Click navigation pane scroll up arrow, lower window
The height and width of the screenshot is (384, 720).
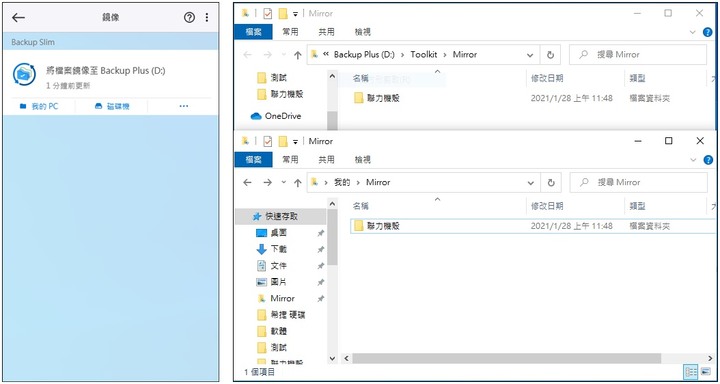[x=332, y=203]
